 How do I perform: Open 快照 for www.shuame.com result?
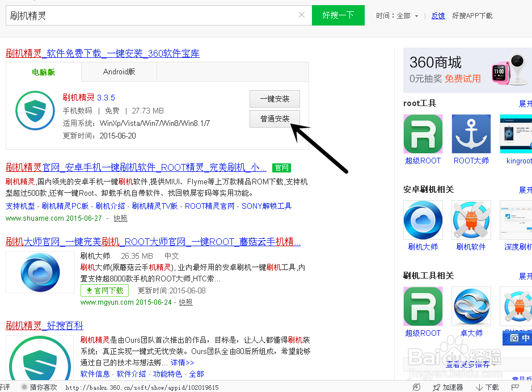point(120,218)
